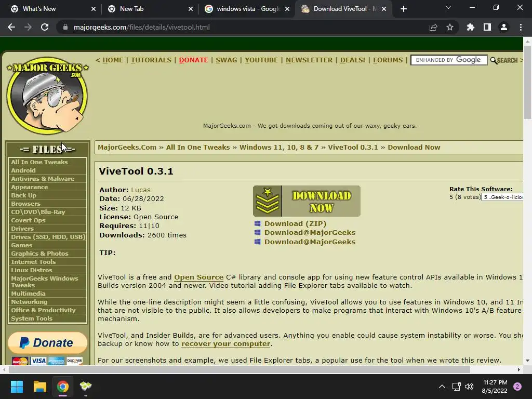Screen dimensions: 532x399
Task: Close the New Tab tab
Action: (191, 9)
